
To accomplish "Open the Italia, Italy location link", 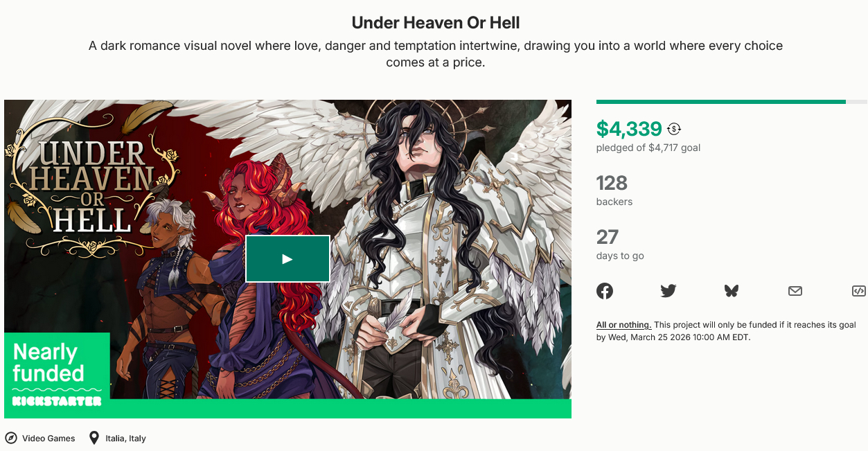I will coord(126,439).
